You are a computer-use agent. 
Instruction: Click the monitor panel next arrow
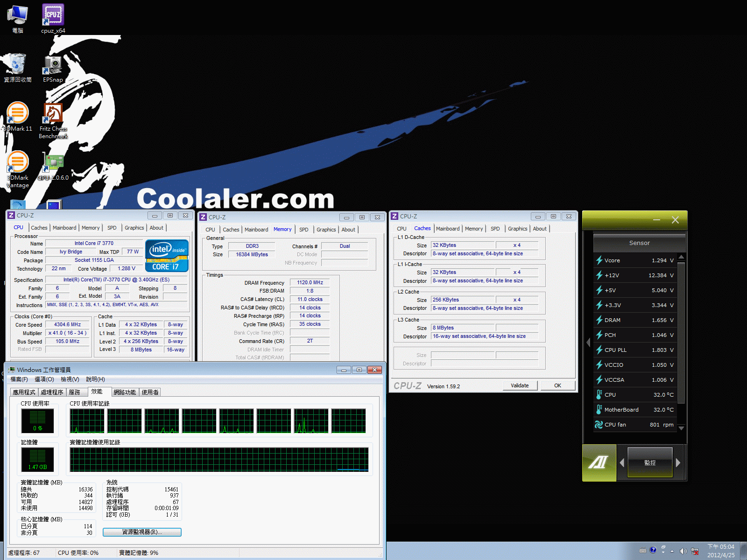[678, 462]
